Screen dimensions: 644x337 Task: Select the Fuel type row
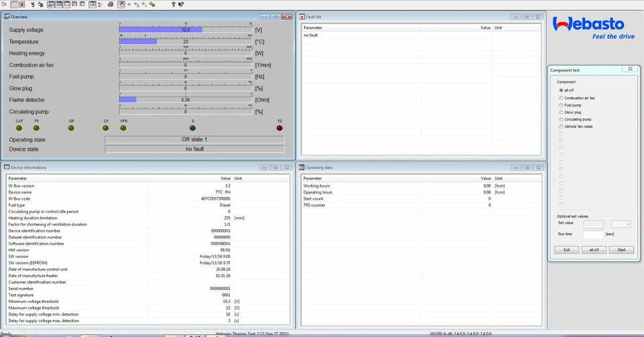[148, 205]
